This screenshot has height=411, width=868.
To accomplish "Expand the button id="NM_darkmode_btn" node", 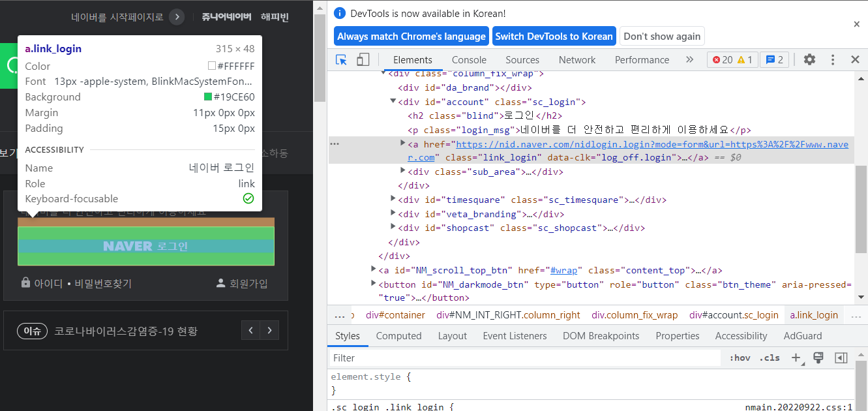I will pos(374,283).
